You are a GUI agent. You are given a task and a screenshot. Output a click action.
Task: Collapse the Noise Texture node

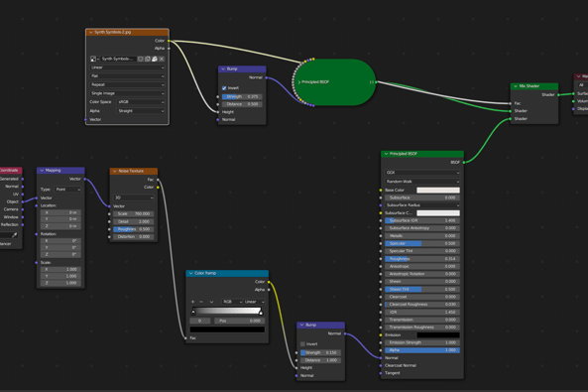point(115,171)
